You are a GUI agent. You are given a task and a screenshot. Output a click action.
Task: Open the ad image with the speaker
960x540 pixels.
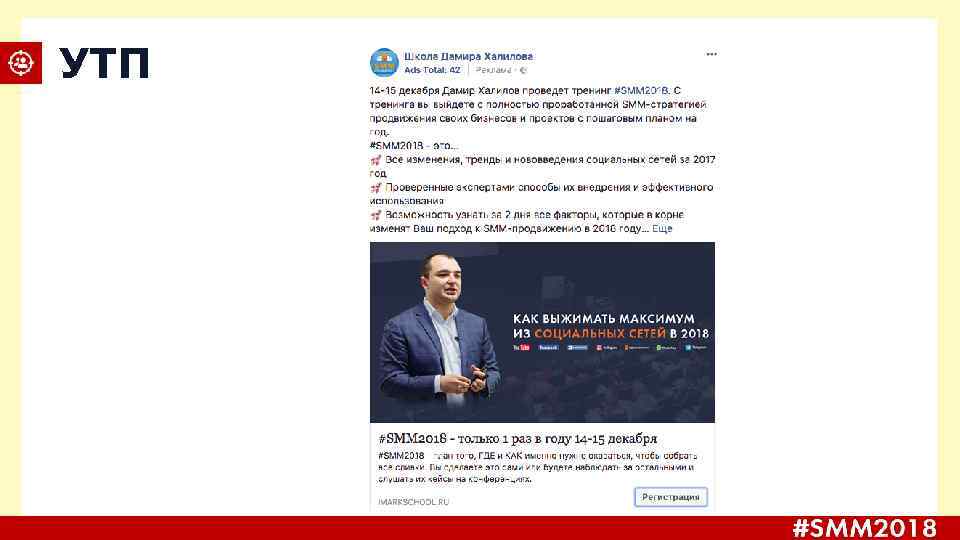[x=542, y=332]
